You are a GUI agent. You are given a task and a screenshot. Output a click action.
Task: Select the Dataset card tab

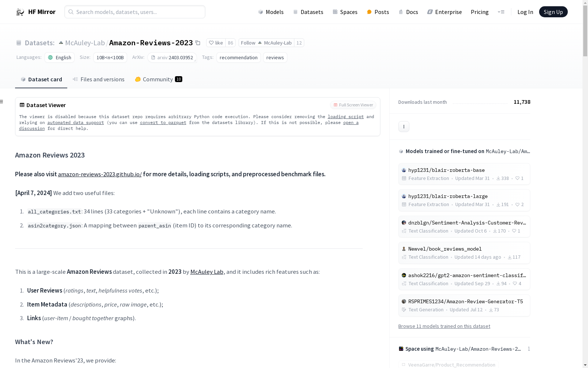[x=41, y=79]
